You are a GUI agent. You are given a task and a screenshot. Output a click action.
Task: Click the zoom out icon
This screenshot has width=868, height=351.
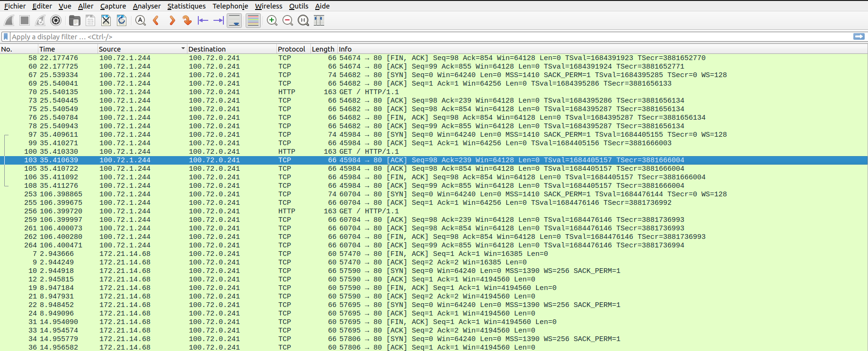[288, 20]
